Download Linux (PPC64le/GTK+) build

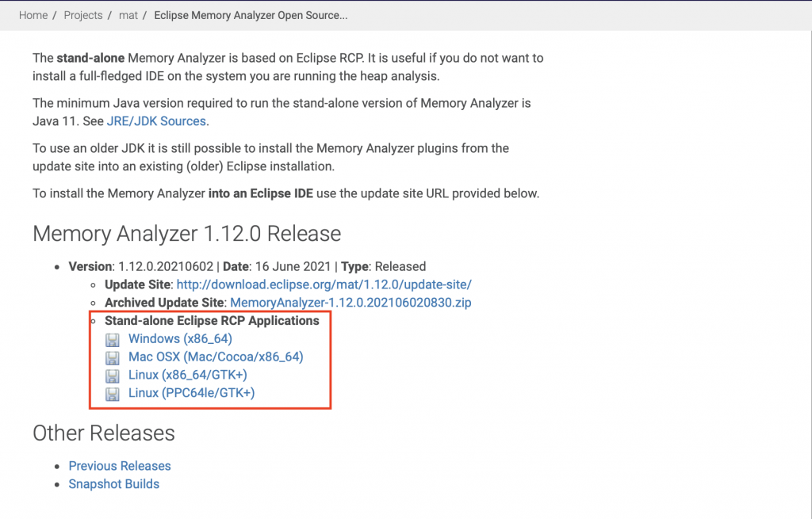[192, 393]
